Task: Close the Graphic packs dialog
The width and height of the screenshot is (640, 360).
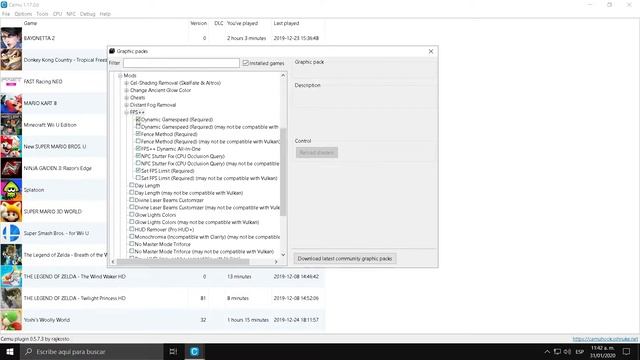Action: 431,51
